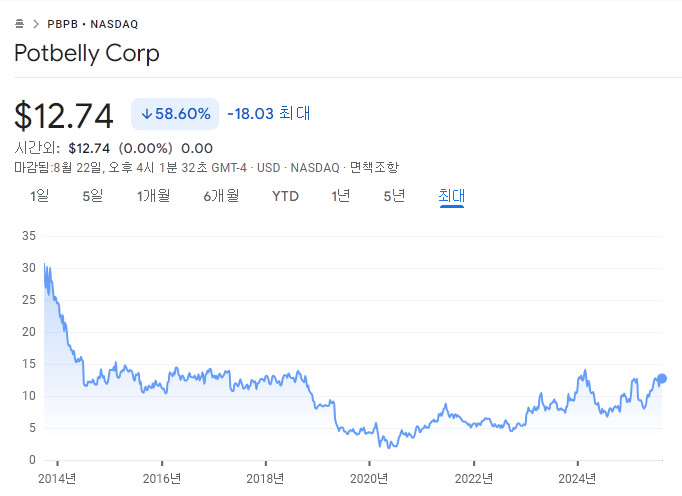Click the 2024년 label on the time axis
The height and width of the screenshot is (496, 682).
tap(577, 478)
